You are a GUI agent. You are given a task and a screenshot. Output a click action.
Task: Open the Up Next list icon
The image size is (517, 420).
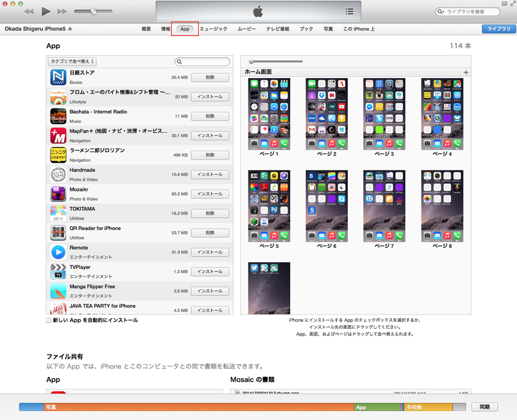point(349,11)
